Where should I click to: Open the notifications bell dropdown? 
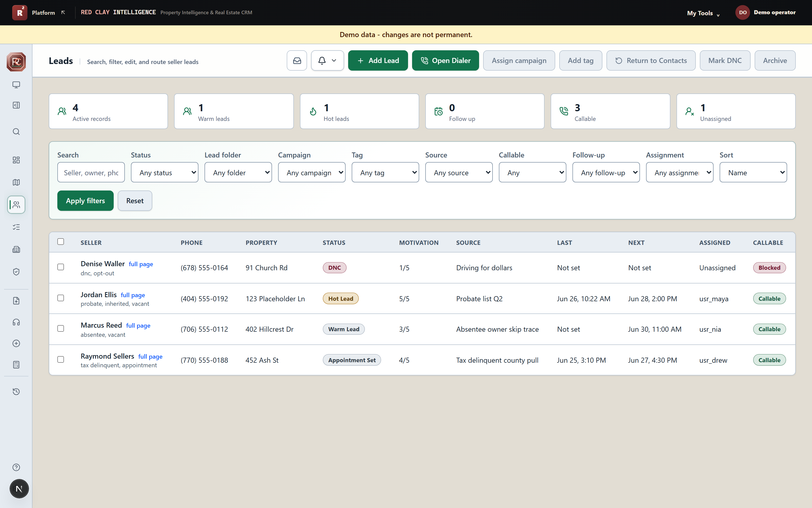(328, 60)
